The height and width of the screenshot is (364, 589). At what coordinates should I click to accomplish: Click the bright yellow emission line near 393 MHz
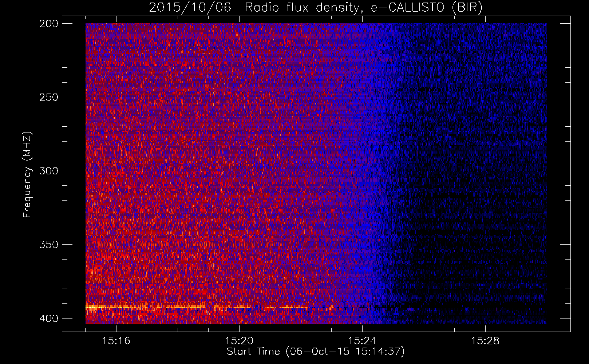coord(197,307)
